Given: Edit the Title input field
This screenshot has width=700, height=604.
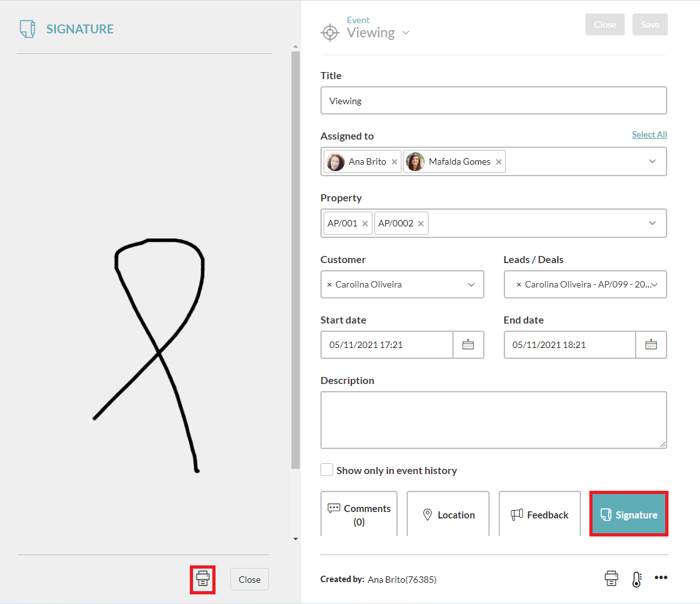Looking at the screenshot, I should (493, 100).
